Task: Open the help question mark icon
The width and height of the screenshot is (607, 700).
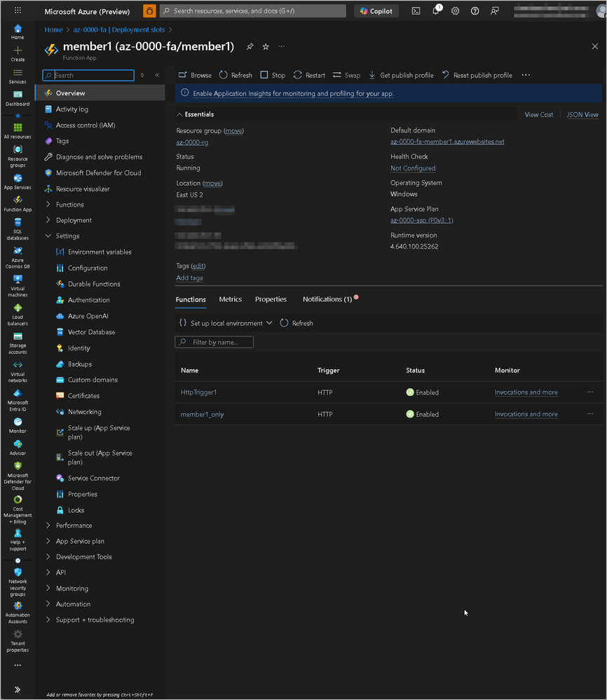Action: tap(475, 11)
